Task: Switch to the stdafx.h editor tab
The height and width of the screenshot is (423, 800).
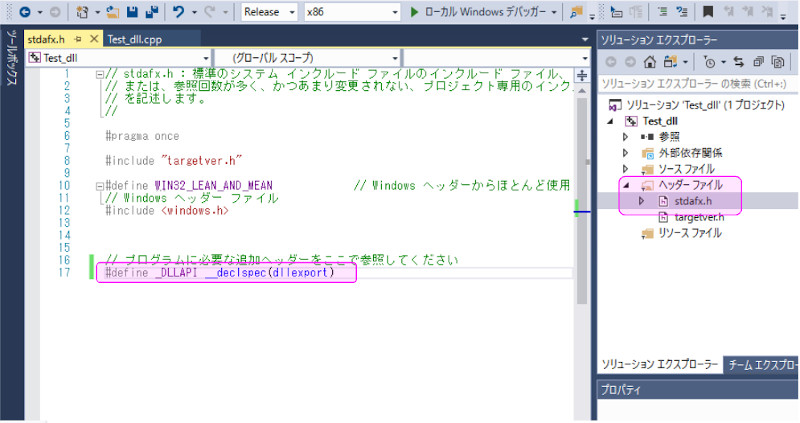Action: 46,39
